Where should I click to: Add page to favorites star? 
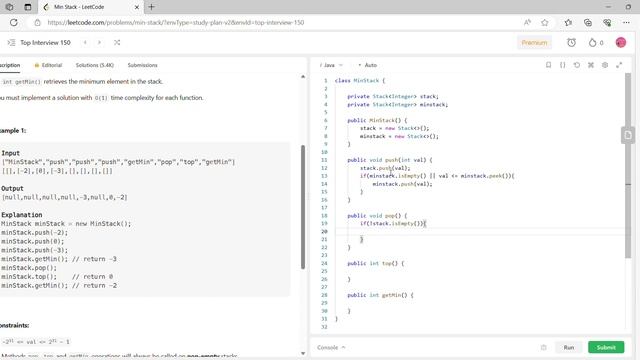click(x=544, y=22)
